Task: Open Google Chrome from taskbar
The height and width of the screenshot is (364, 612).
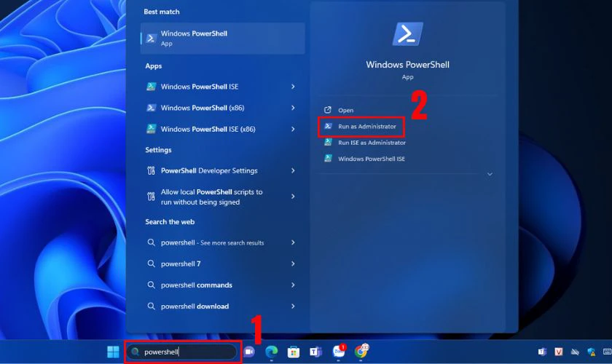Action: (361, 351)
